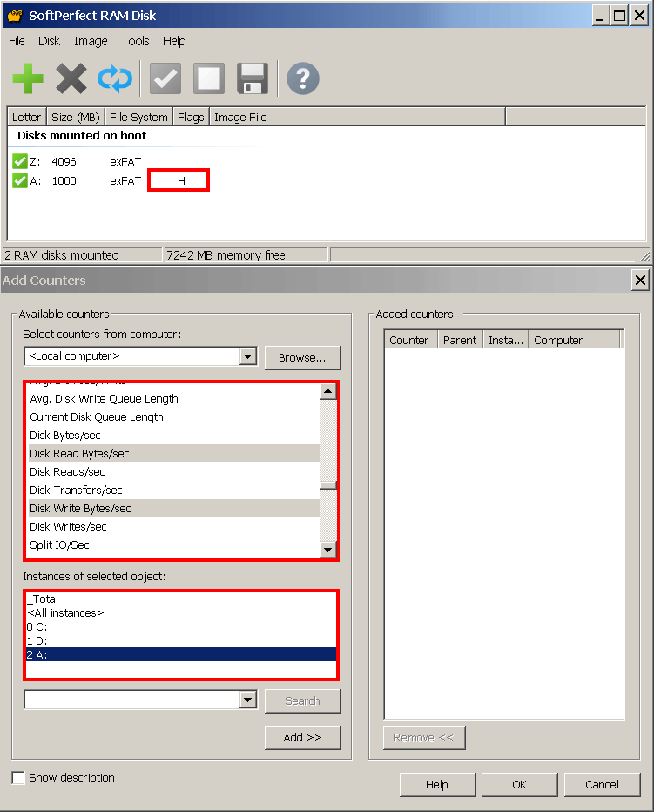Click the Browse... button
The width and height of the screenshot is (654, 812).
(302, 358)
